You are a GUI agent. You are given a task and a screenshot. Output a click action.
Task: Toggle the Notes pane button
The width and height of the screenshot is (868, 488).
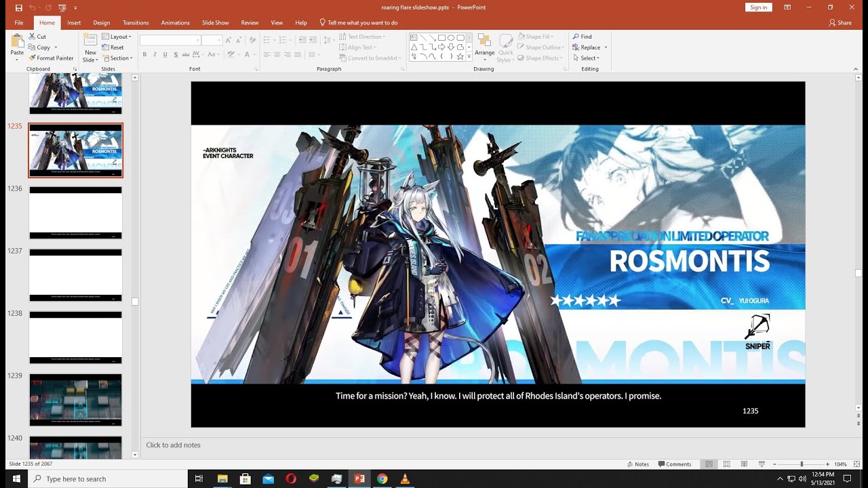[637, 464]
